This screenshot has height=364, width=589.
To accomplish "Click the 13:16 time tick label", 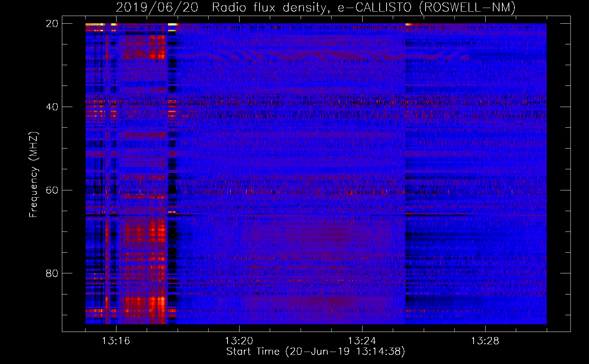I will click(x=116, y=341).
